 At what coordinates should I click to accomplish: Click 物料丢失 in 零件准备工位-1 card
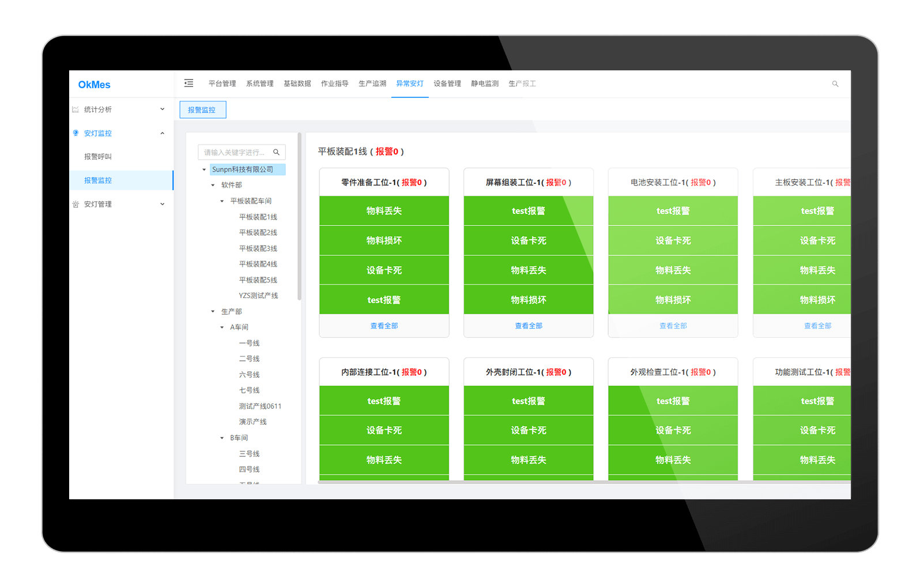tap(384, 211)
